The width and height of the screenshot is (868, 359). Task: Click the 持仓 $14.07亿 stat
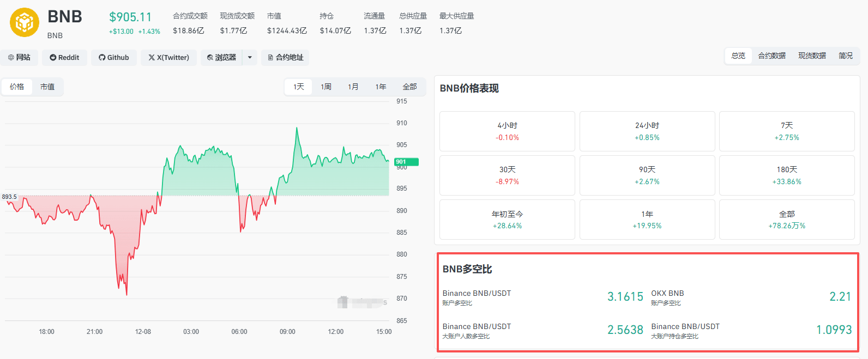point(335,23)
